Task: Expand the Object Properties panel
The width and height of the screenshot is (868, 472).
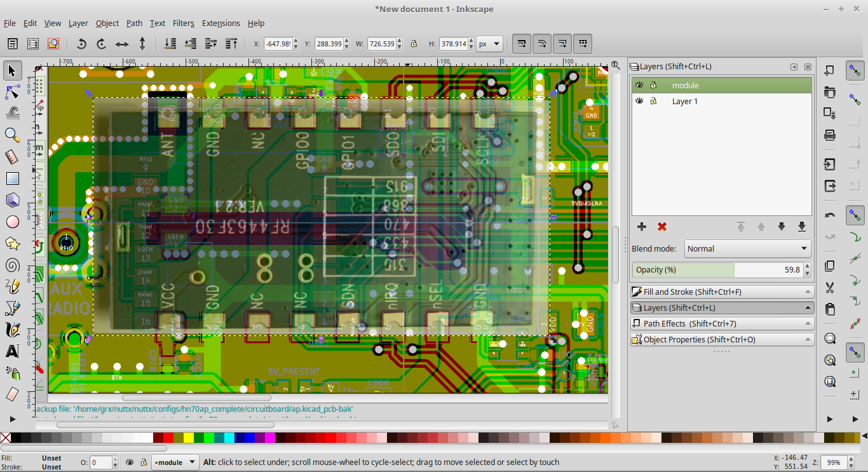Action: click(x=722, y=340)
